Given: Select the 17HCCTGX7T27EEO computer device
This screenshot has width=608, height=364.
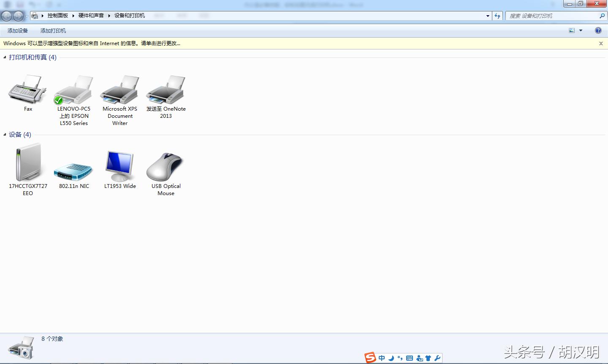Looking at the screenshot, I should click(28, 163).
